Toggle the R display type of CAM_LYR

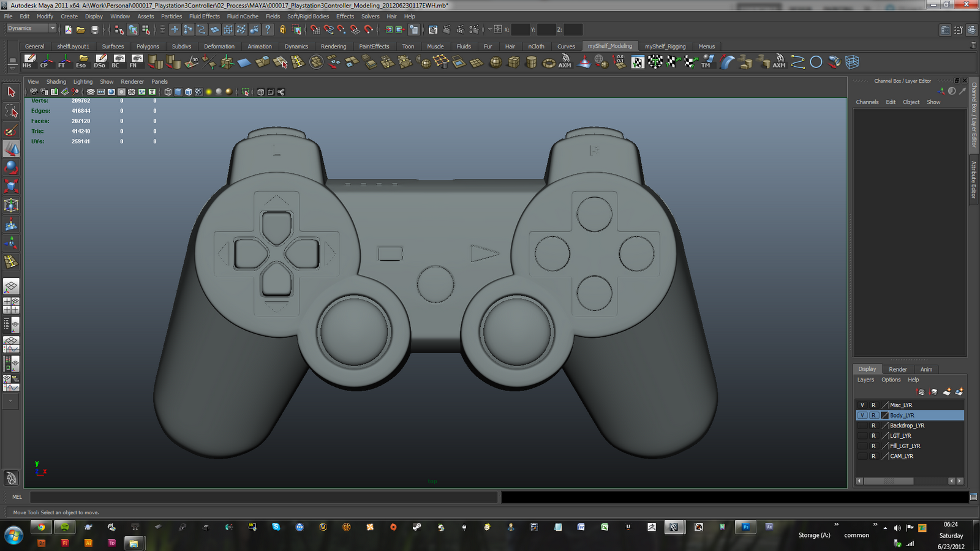pos(874,456)
